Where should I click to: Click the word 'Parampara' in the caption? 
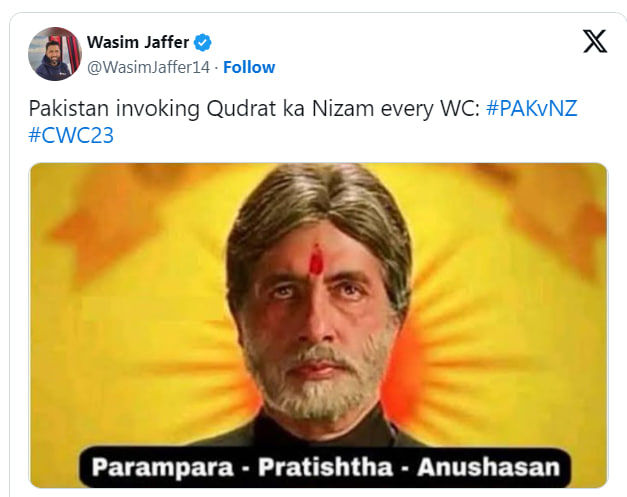coord(163,467)
